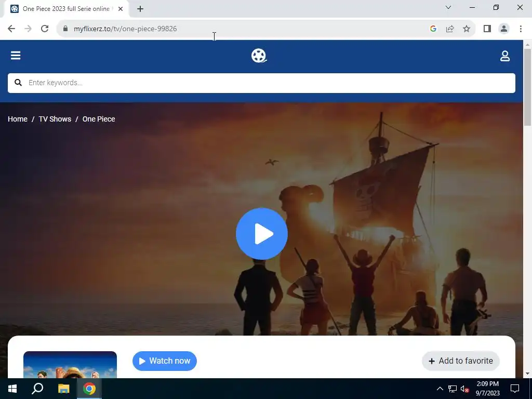Click the browser forward arrow
The image size is (532, 399).
click(x=28, y=29)
